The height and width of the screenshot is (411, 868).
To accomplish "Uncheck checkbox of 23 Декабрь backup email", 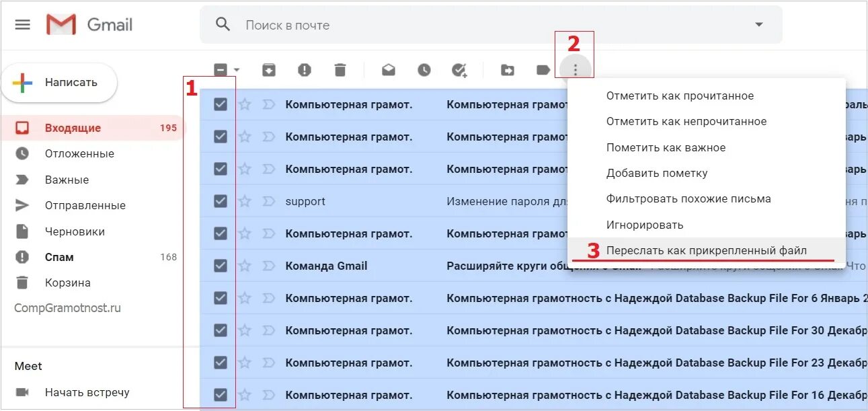I will coord(221,363).
